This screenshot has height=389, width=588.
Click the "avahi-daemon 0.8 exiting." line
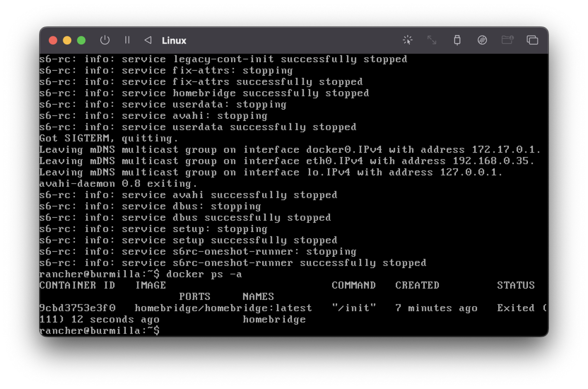[x=118, y=184]
